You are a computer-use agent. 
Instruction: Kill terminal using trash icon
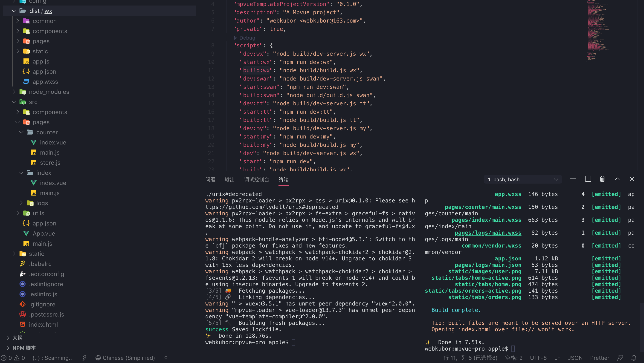pyautogui.click(x=602, y=179)
